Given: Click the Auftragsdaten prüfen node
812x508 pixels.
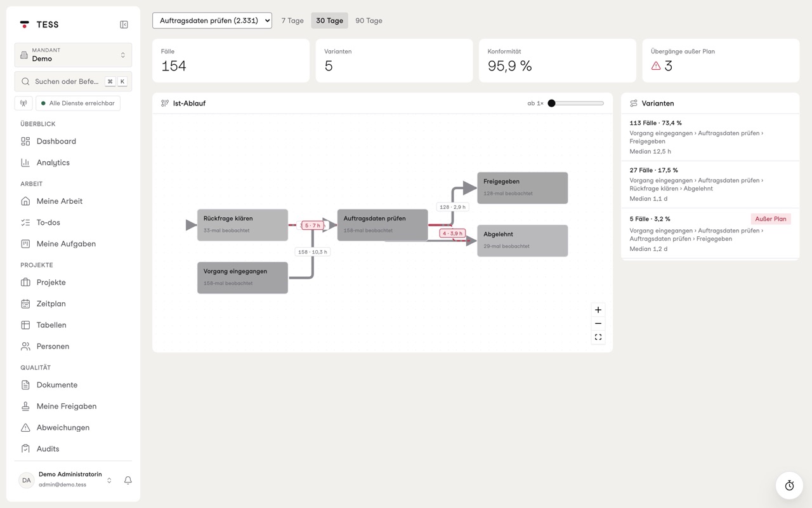Looking at the screenshot, I should (383, 225).
